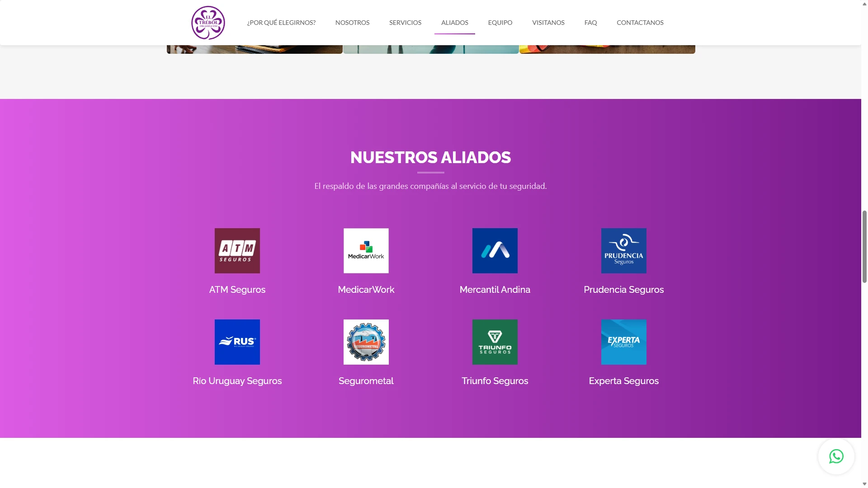The width and height of the screenshot is (868, 488).
Task: Select the Aliados menu item
Action: pyautogui.click(x=455, y=23)
